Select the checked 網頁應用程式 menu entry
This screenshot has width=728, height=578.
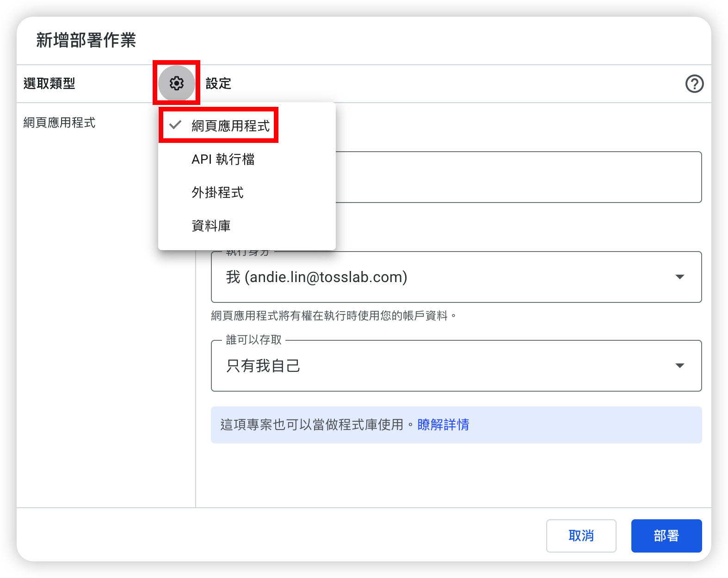click(230, 125)
